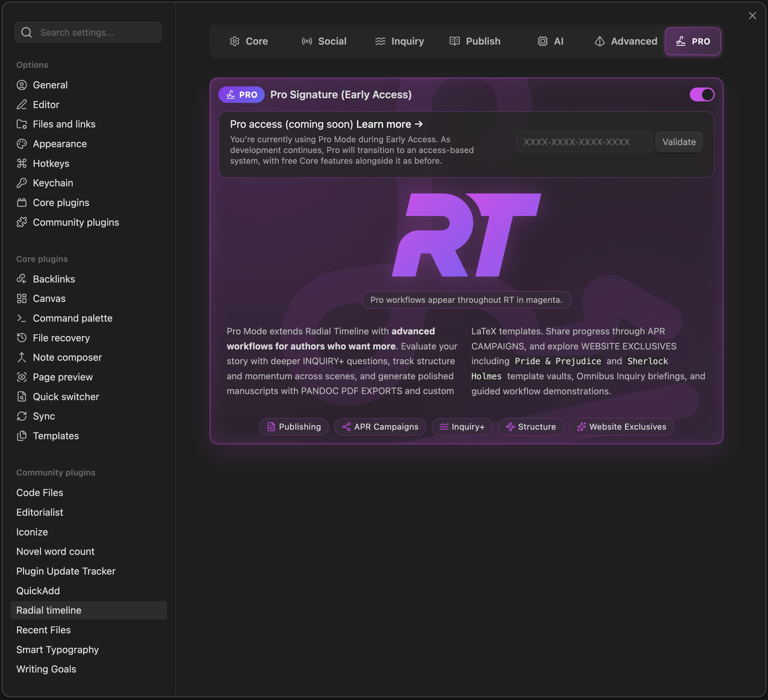Screen dimensions: 768x700
Task: Select the PRO tab
Action: (693, 41)
